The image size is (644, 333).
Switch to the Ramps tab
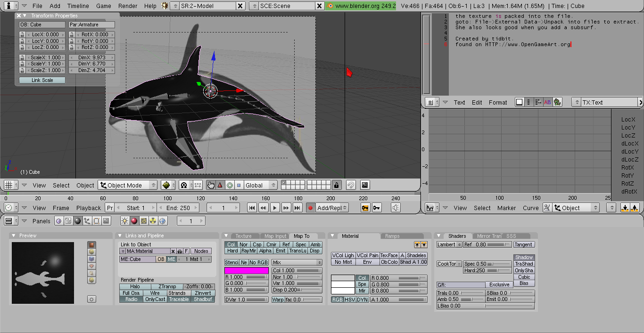pyautogui.click(x=392, y=236)
